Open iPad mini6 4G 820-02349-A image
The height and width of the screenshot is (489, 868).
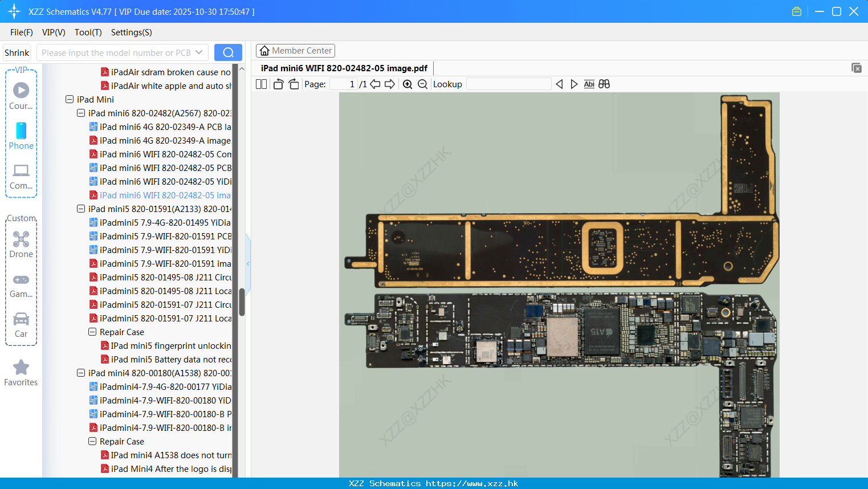click(x=160, y=140)
